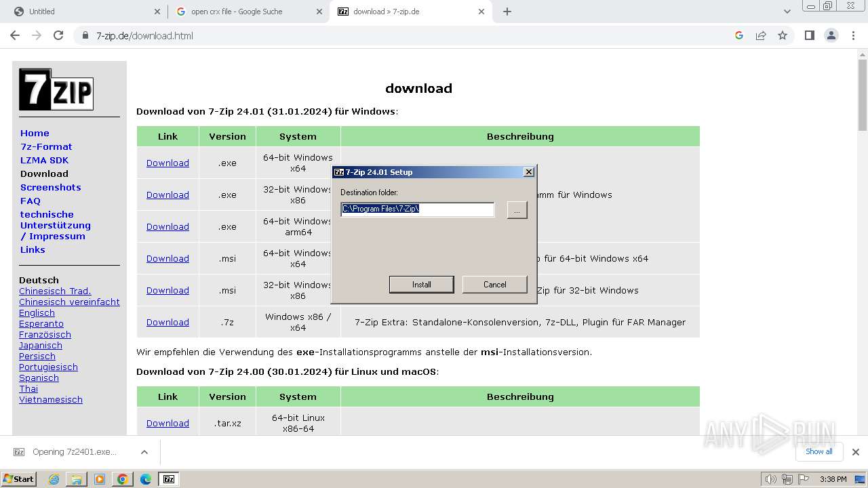
Task: Switch to open crx file Google tab
Action: click(x=249, y=12)
